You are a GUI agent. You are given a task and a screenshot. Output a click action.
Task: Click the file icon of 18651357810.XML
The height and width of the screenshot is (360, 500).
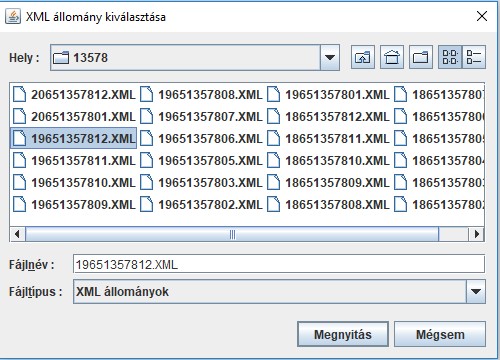click(273, 160)
